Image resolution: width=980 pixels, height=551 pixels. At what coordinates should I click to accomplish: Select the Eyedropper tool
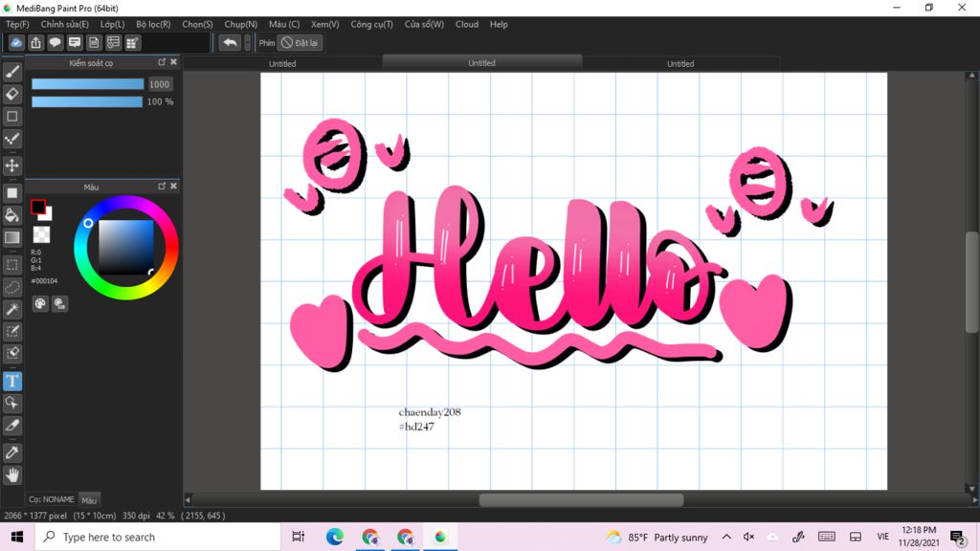11,452
